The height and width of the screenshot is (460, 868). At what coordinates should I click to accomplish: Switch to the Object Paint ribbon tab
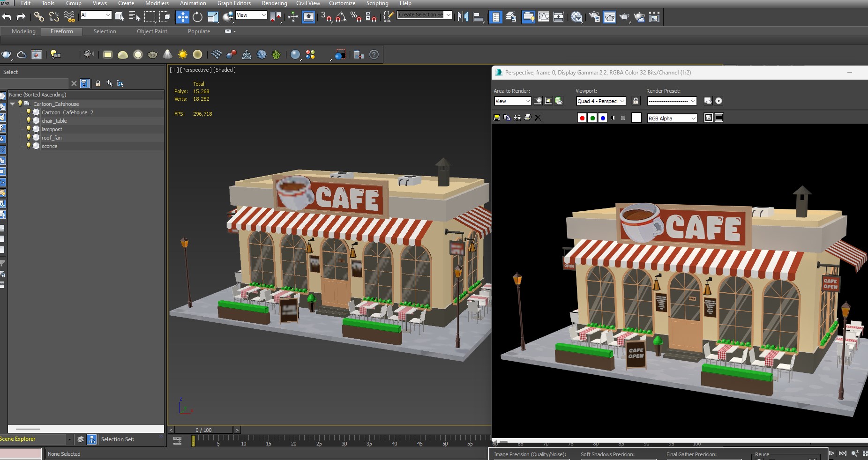pos(152,31)
